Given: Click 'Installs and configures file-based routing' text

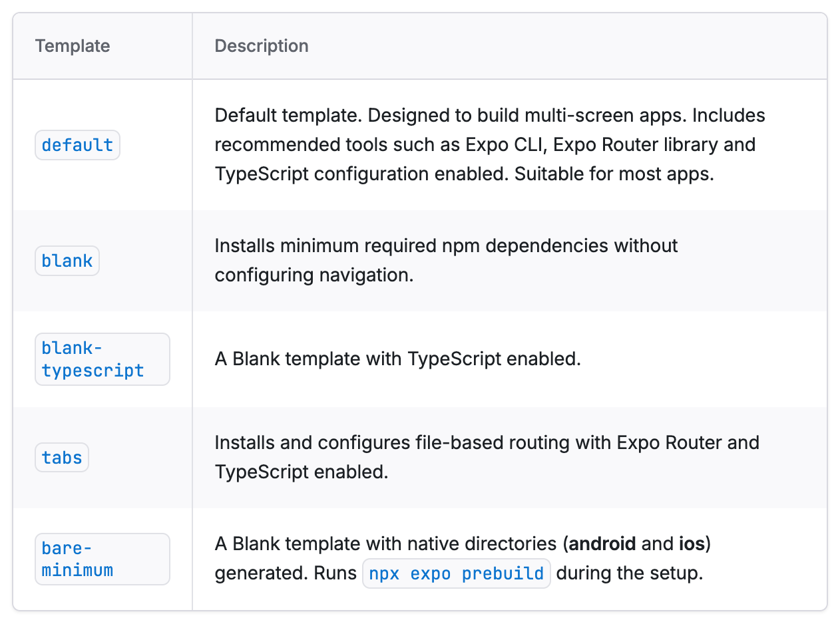Looking at the screenshot, I should tap(413, 442).
